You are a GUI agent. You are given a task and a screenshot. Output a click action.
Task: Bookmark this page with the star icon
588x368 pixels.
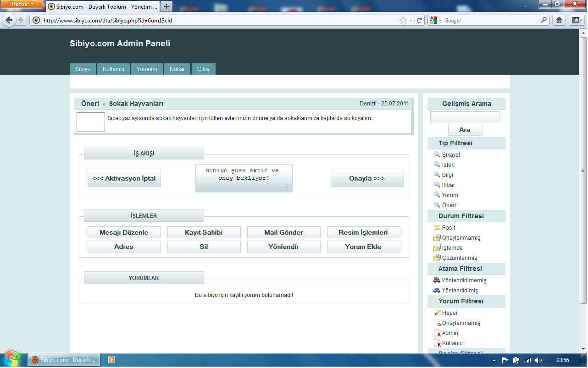tap(403, 20)
